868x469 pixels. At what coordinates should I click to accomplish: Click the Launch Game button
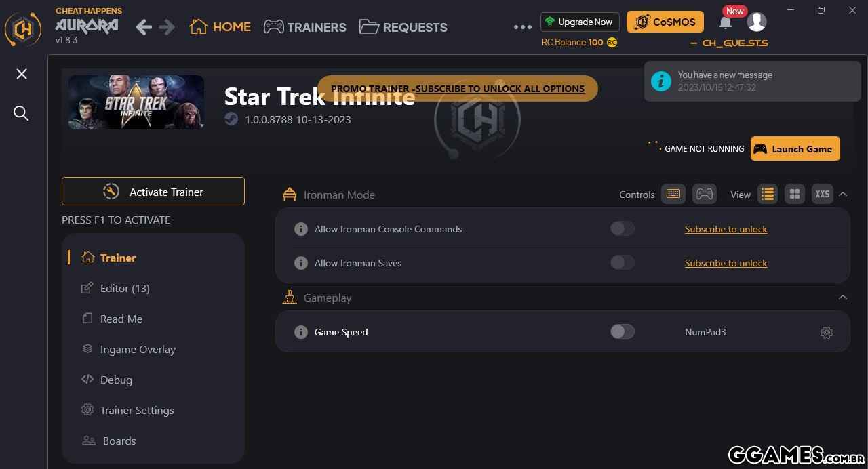(x=795, y=148)
